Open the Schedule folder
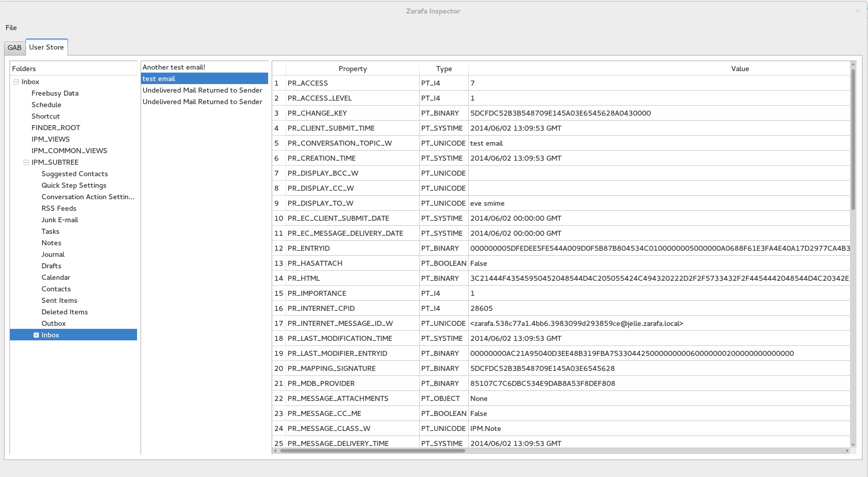 point(47,105)
